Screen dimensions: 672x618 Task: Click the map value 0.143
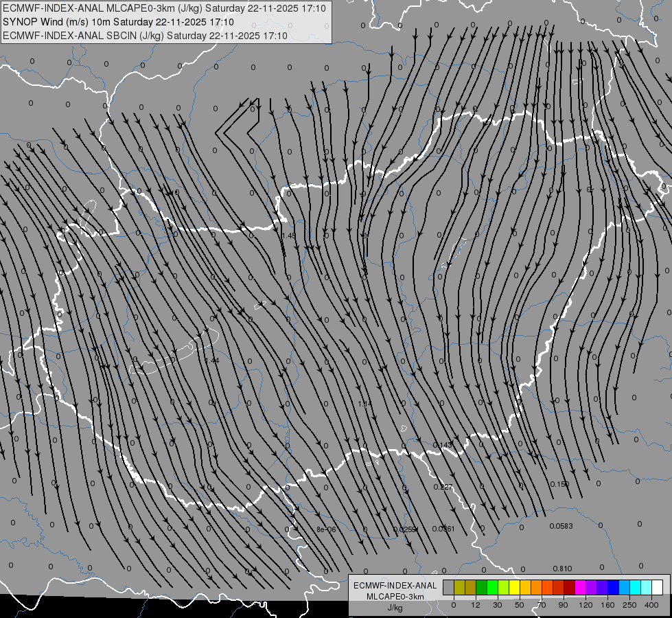tap(442, 445)
